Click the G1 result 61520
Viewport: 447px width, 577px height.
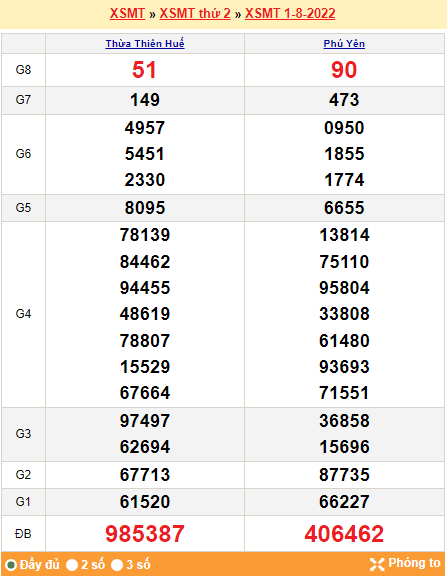145,502
